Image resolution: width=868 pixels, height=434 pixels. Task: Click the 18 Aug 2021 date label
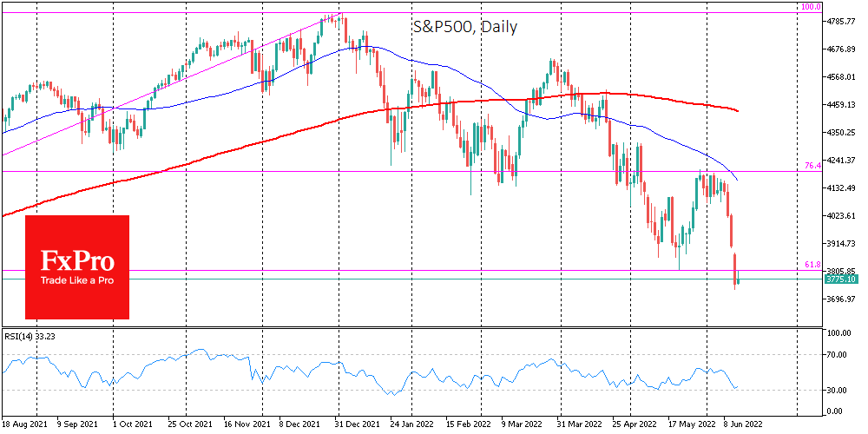(x=23, y=426)
